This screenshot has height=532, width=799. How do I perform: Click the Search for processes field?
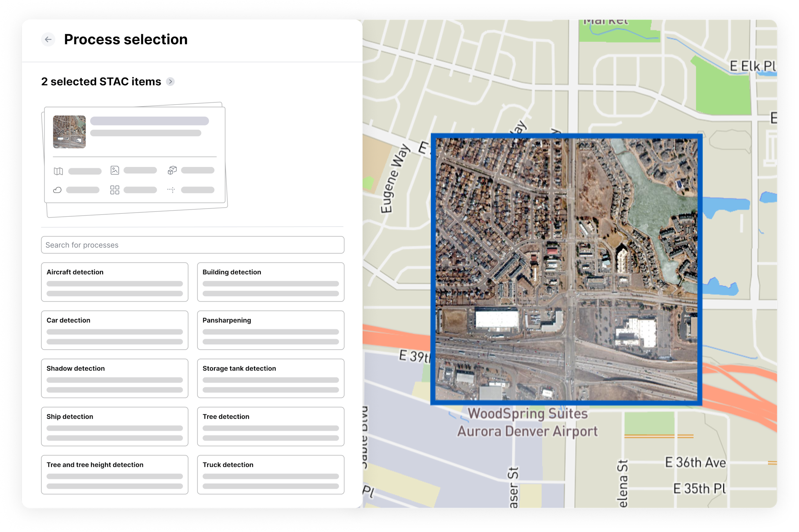192,245
